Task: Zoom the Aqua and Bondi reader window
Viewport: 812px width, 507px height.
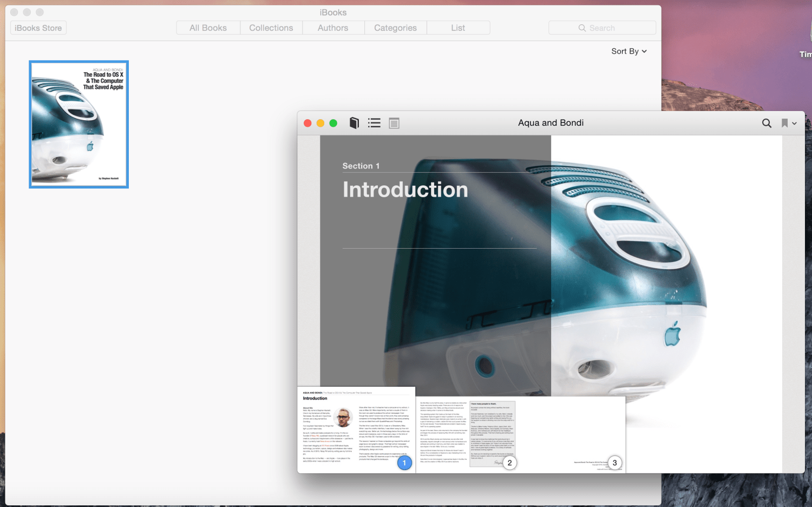Action: [333, 123]
